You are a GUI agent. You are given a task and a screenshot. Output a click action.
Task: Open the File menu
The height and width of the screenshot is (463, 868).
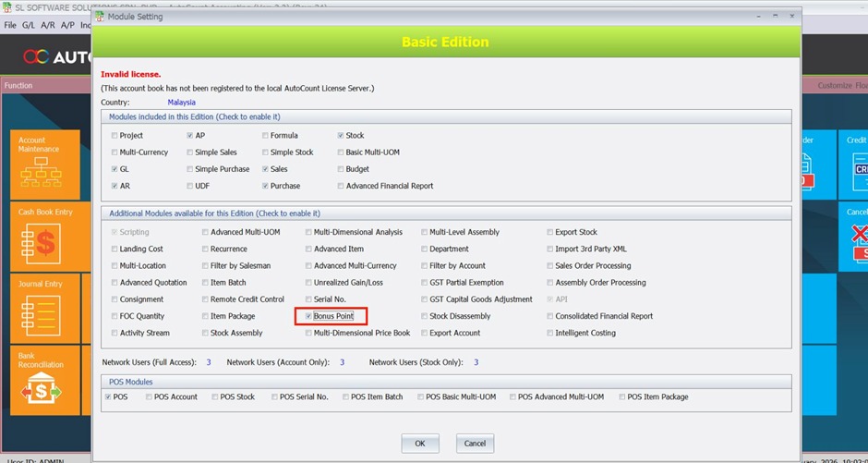tap(10, 25)
